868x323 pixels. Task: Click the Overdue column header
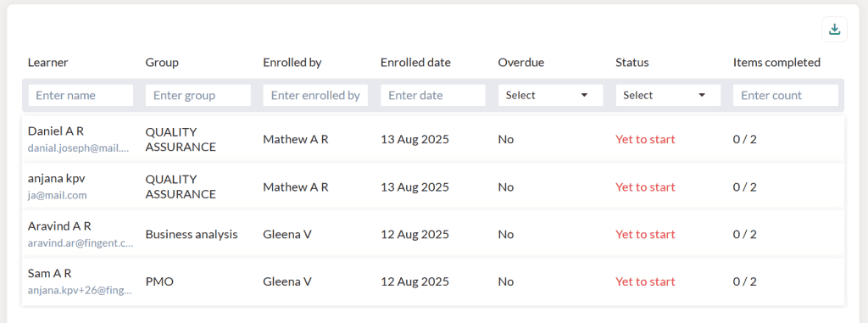(521, 63)
